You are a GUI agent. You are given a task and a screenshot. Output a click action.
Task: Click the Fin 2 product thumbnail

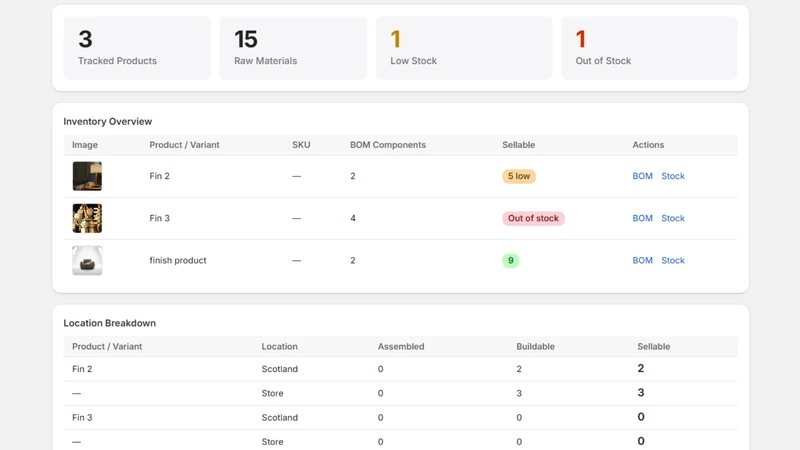click(87, 176)
